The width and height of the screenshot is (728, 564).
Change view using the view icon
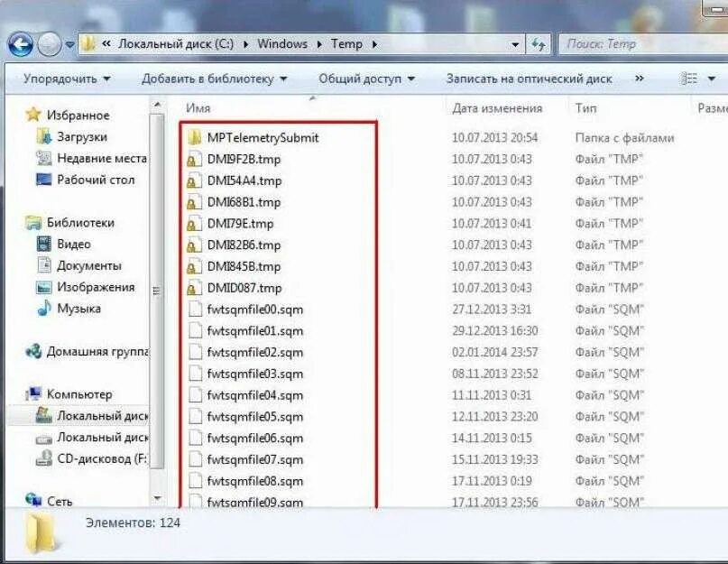point(688,79)
